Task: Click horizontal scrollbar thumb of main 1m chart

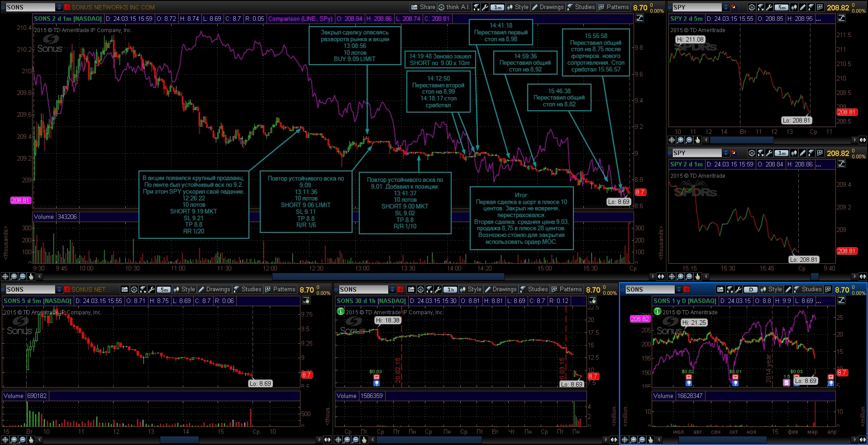Action: [x=388, y=276]
